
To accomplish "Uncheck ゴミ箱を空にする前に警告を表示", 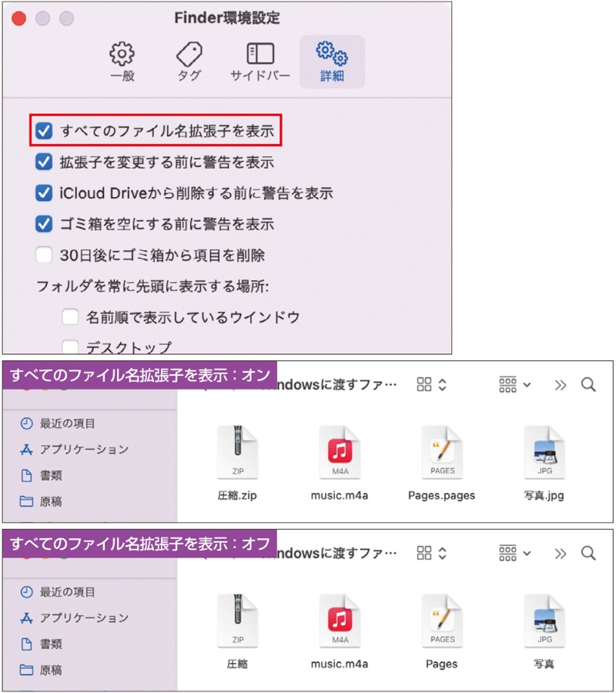I will pos(44,223).
